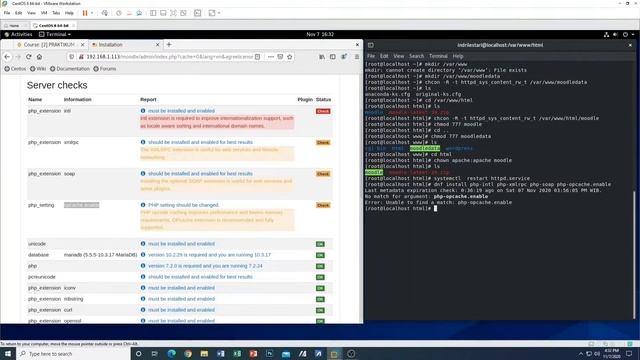The width and height of the screenshot is (640, 360).
Task: Click highlighted opcache.enable information cell
Action: click(82, 205)
